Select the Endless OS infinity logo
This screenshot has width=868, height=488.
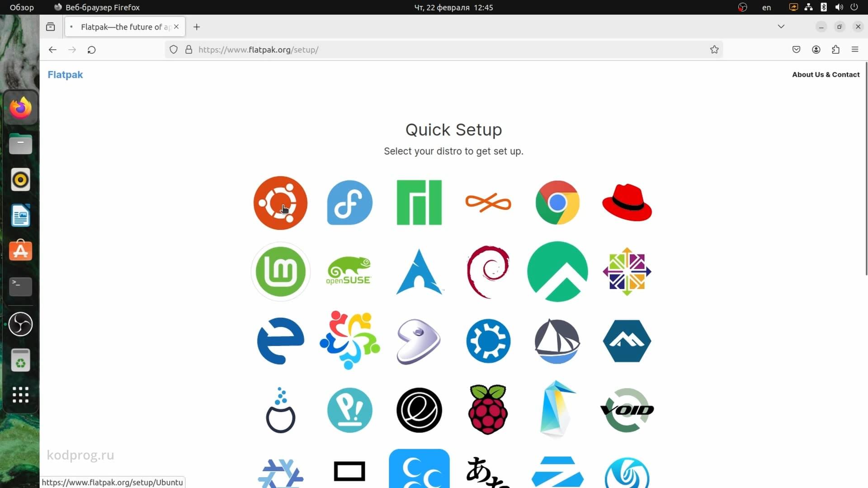488,202
